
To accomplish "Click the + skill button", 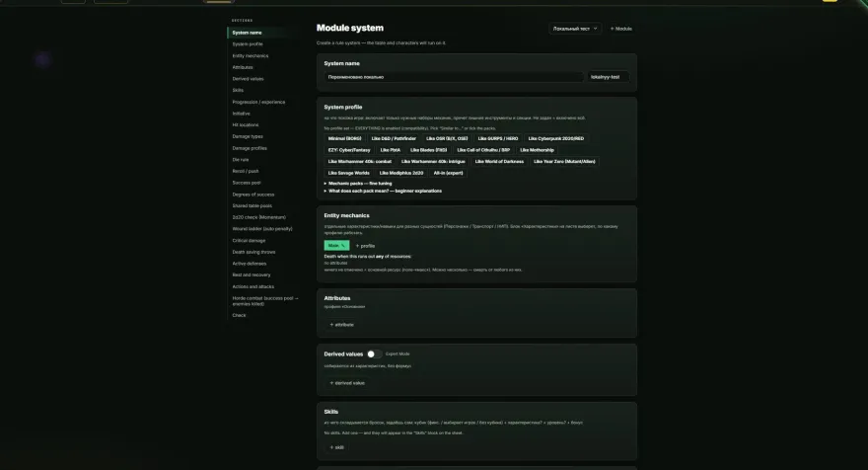I will pyautogui.click(x=336, y=447).
